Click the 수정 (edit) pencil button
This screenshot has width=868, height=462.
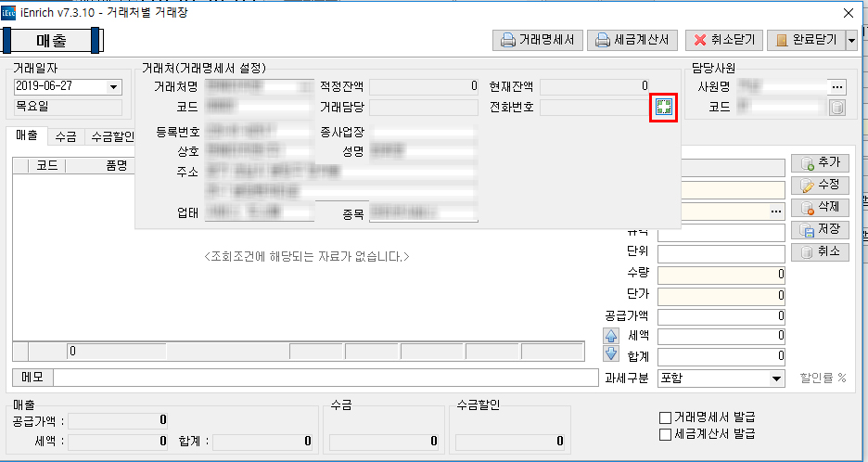click(820, 185)
